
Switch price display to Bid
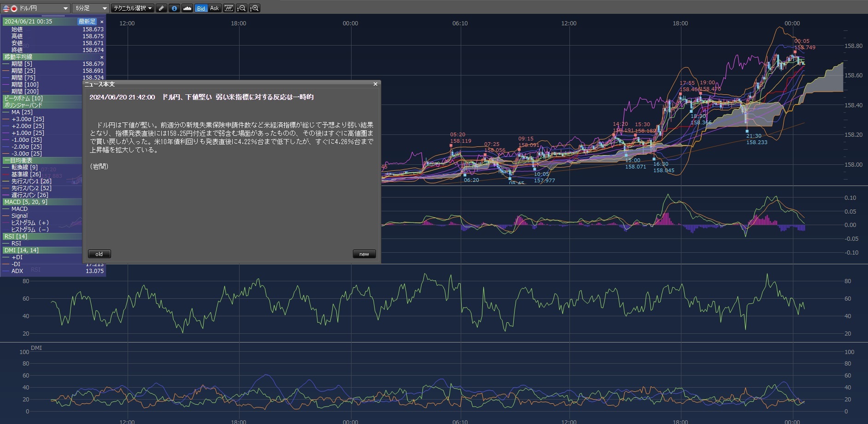[x=201, y=8]
